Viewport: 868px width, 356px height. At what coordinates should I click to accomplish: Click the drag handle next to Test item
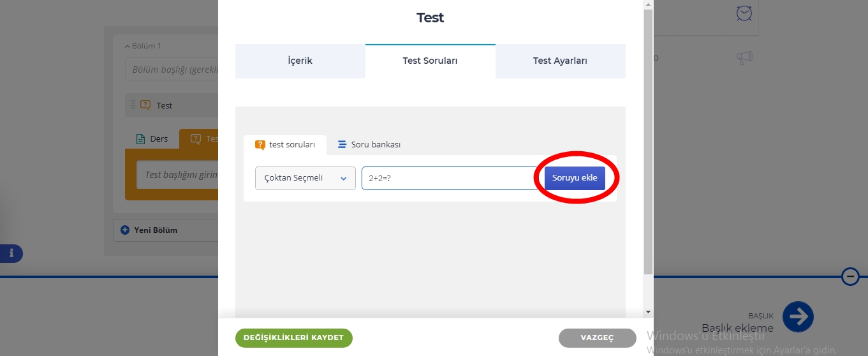[133, 105]
